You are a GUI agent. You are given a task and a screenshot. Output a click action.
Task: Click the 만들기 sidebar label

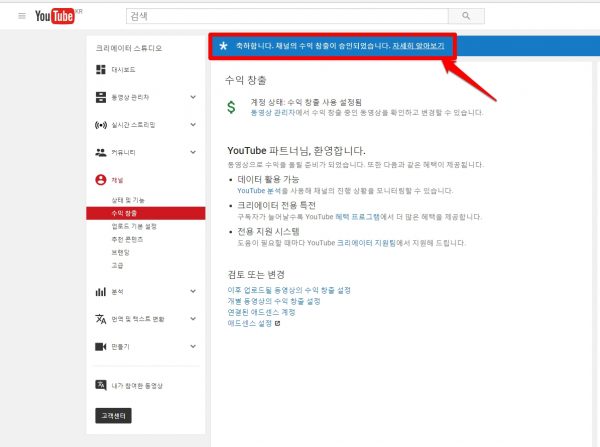tap(120, 347)
